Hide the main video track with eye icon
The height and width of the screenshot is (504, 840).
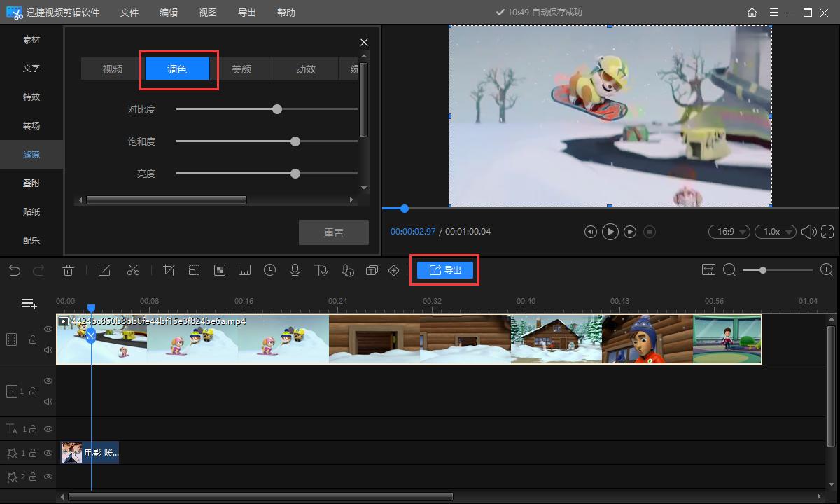[48, 329]
